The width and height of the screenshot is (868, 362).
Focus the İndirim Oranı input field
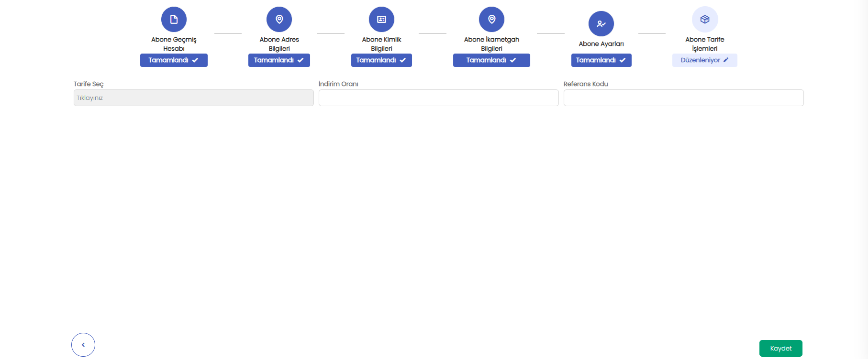[x=438, y=98]
